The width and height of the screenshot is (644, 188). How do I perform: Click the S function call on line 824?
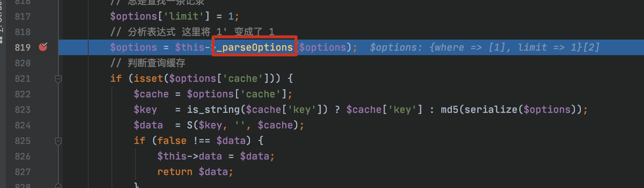pyautogui.click(x=190, y=125)
